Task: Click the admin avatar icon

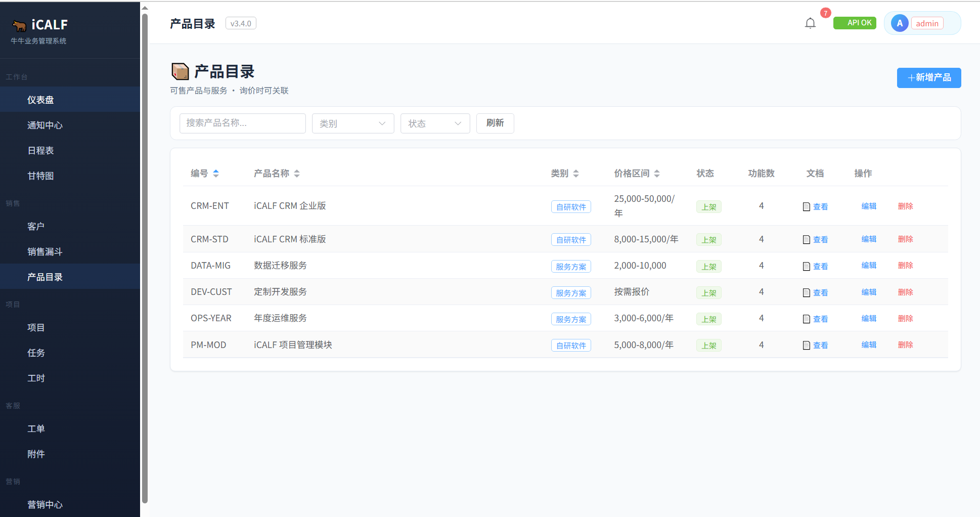Action: 900,23
